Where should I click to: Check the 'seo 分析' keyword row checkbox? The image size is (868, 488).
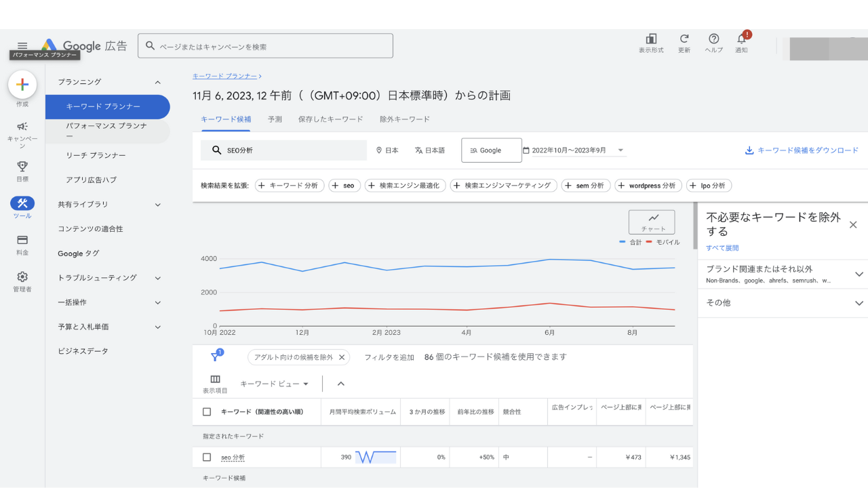(x=207, y=457)
